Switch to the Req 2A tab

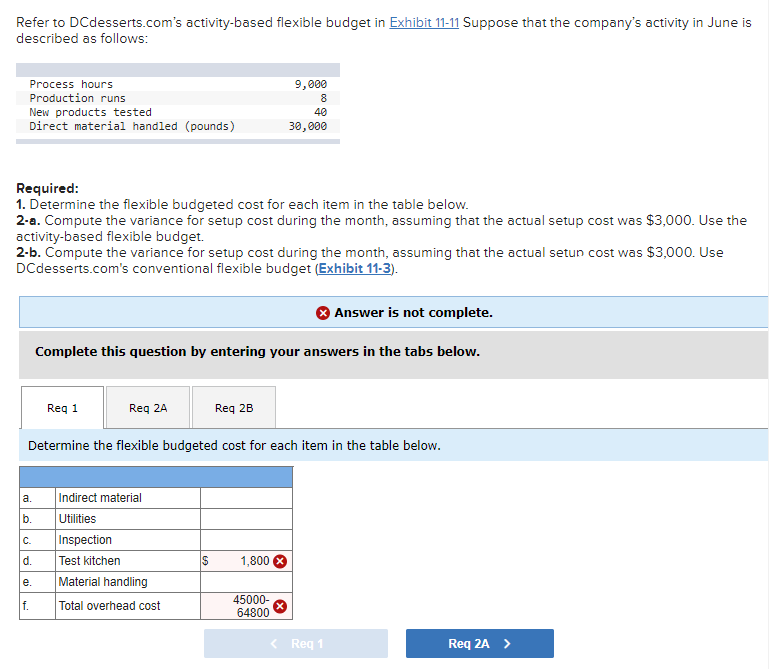[x=148, y=408]
